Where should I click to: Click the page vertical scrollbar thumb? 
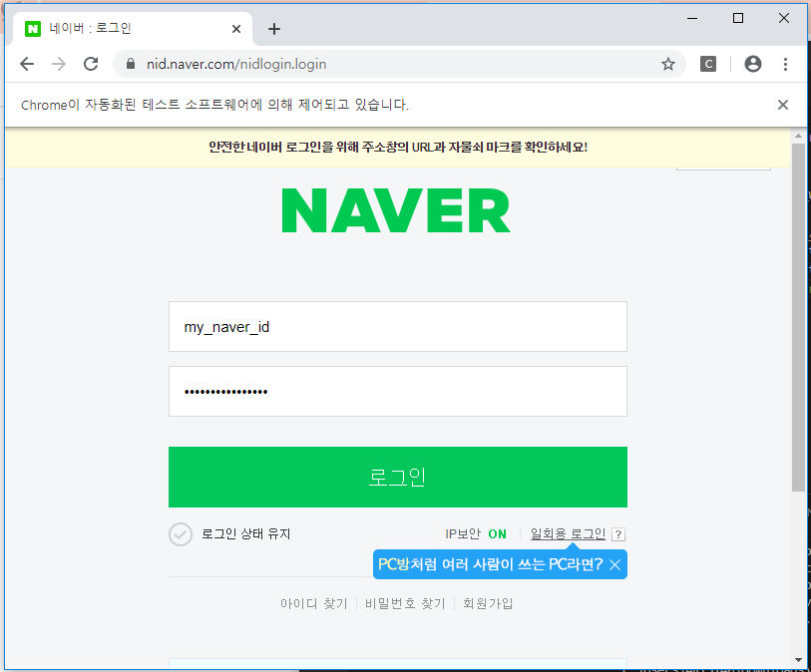pyautogui.click(x=799, y=317)
